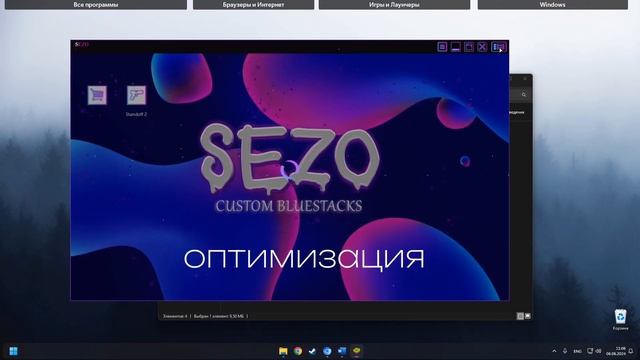This screenshot has width=640, height=360.
Task: Toggle the BlueStacks sidebar panel icon
Action: coord(498,47)
